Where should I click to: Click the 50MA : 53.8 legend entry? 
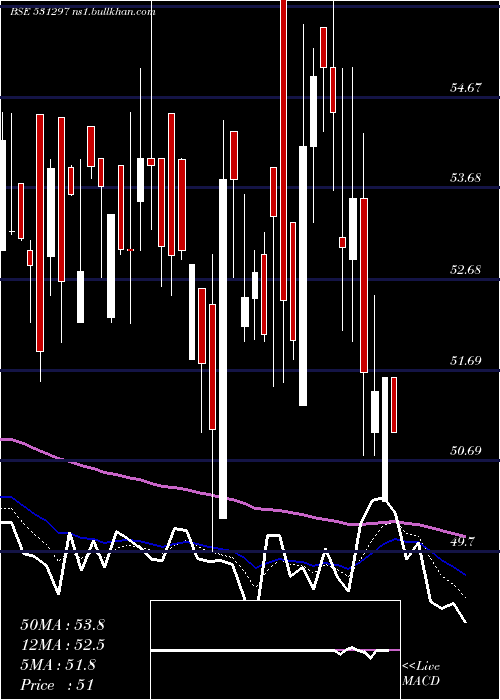62,625
